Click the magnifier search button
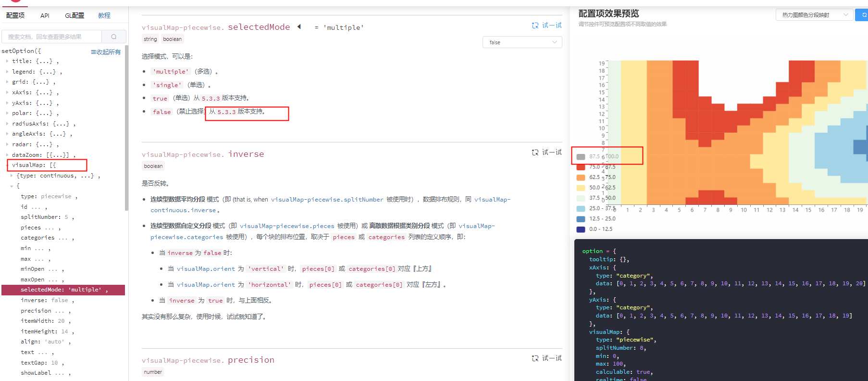Viewport: 868px width, 381px height. pyautogui.click(x=114, y=37)
